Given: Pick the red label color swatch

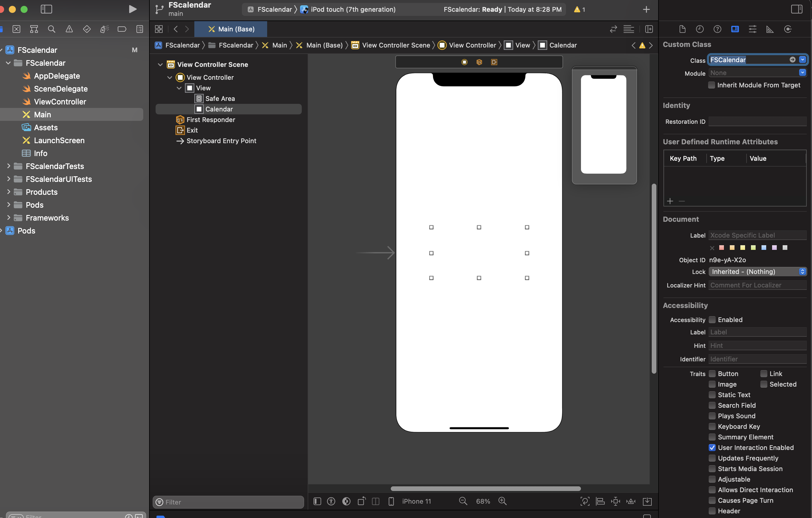Looking at the screenshot, I should (722, 248).
